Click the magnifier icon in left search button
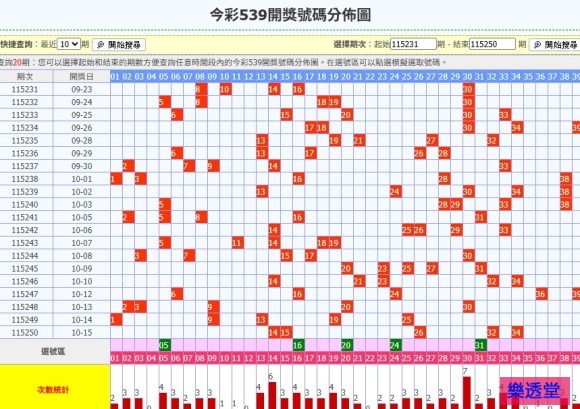580x409 pixels. pyautogui.click(x=101, y=45)
